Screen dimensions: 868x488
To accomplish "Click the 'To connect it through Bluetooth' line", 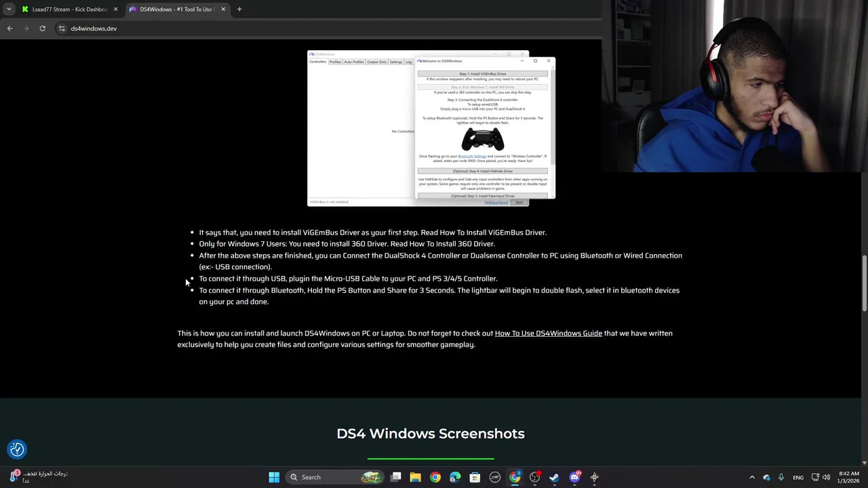I will click(x=439, y=296).
